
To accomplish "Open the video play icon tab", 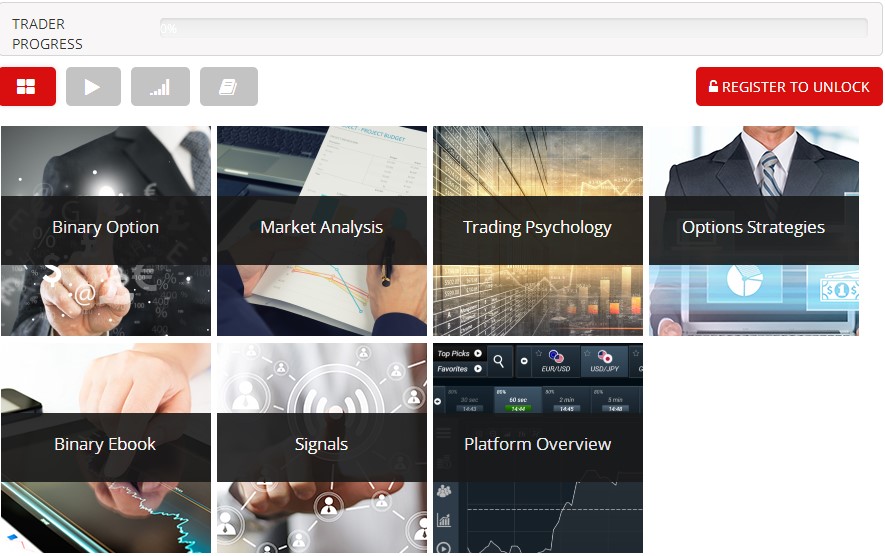I will coord(93,86).
